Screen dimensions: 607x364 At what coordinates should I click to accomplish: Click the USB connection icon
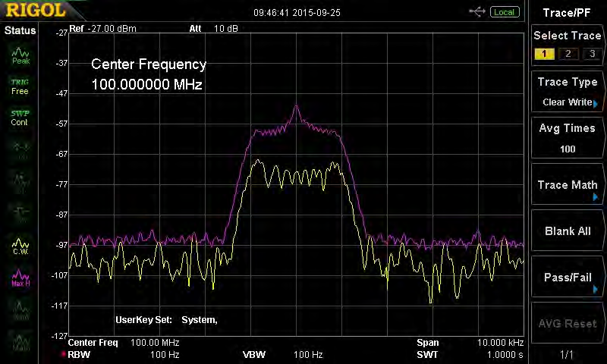coord(477,12)
